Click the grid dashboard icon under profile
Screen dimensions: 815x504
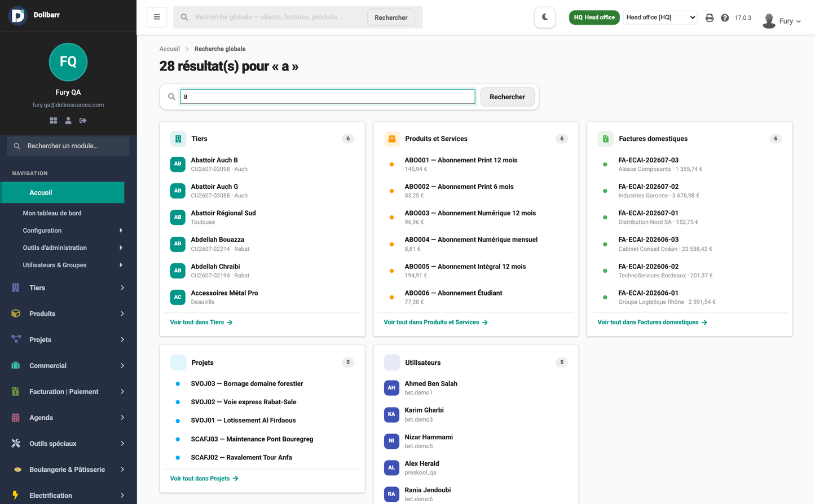[53, 121]
